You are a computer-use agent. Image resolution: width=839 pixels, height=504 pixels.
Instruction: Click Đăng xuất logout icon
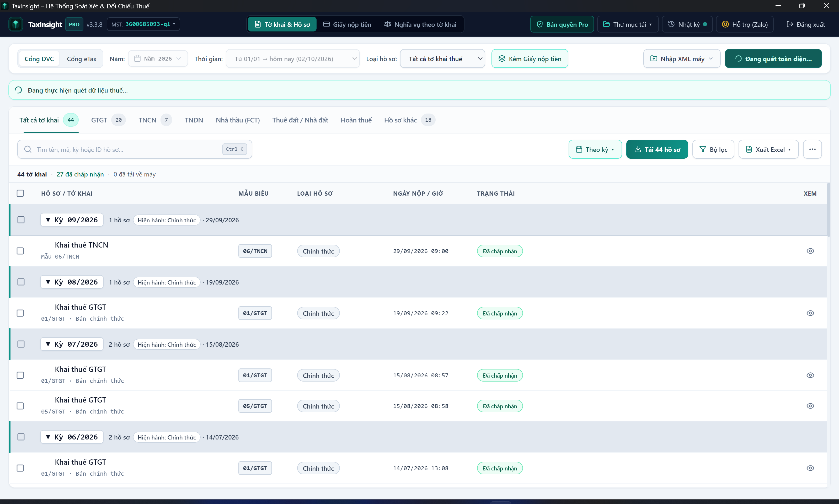[x=790, y=24]
